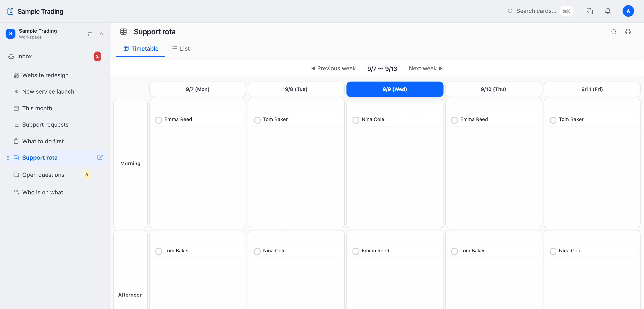The height and width of the screenshot is (309, 644).
Task: Open the chat messages icon
Action: click(589, 11)
